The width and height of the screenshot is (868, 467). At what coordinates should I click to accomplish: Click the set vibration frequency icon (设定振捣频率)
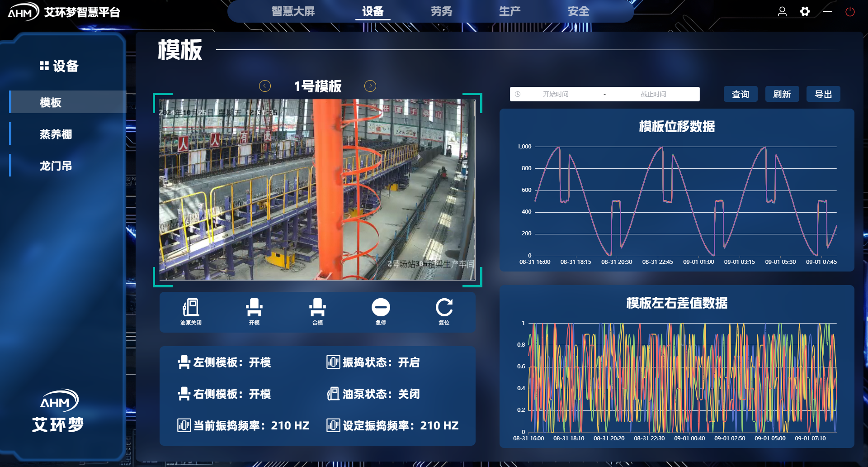[333, 425]
